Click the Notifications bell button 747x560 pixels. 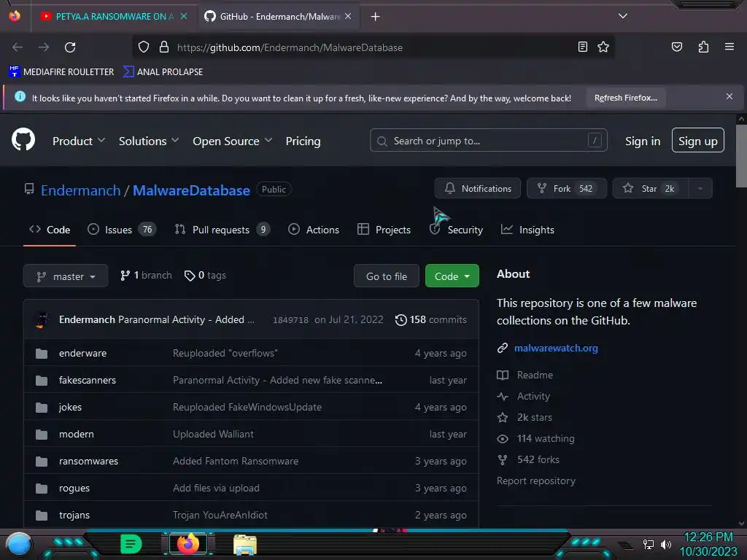(477, 189)
